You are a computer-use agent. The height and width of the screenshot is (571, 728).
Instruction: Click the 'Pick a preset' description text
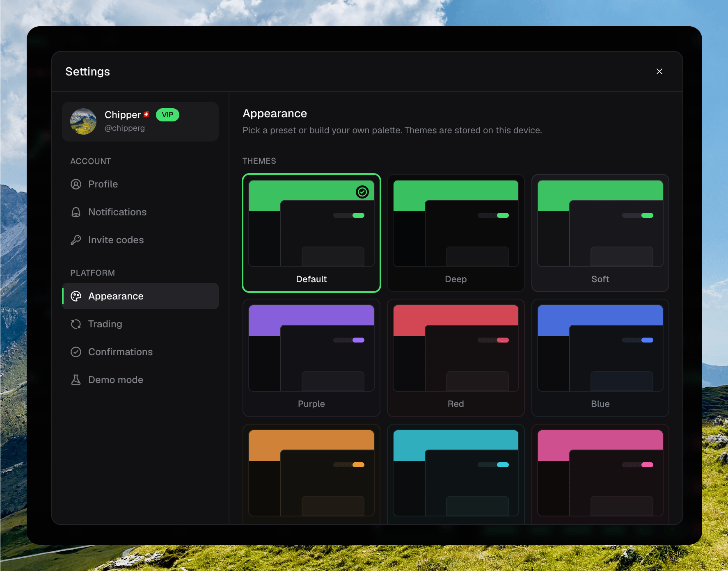(392, 130)
